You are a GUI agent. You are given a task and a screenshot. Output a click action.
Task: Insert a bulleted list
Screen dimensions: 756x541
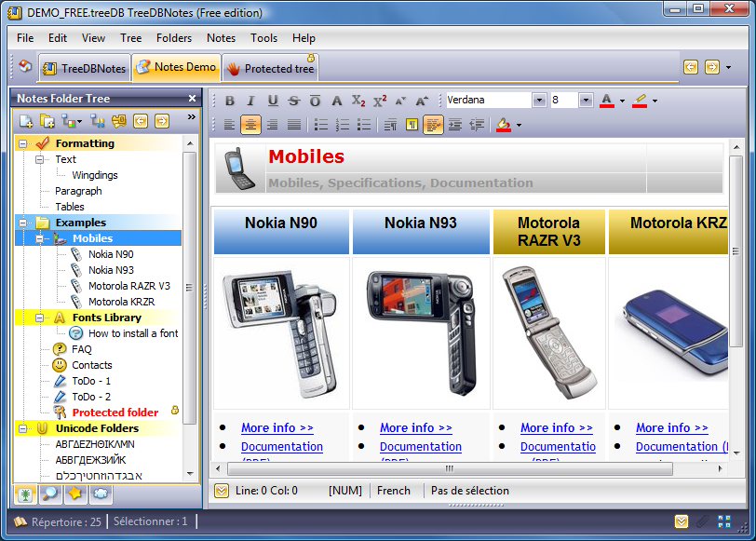(321, 125)
